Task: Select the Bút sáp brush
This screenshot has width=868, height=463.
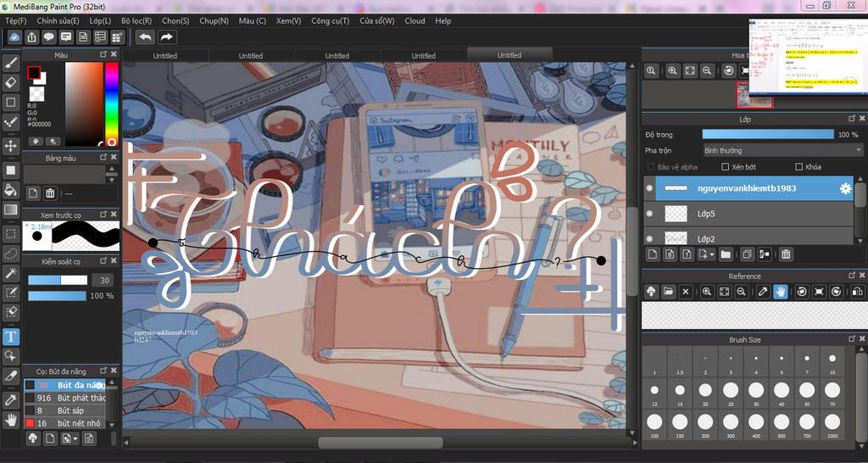Action: [x=64, y=410]
